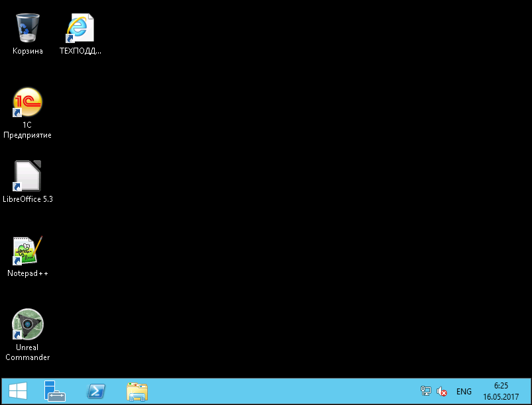
Task: Select the 1С Предприятие desktop shortcut
Action: [x=27, y=113]
